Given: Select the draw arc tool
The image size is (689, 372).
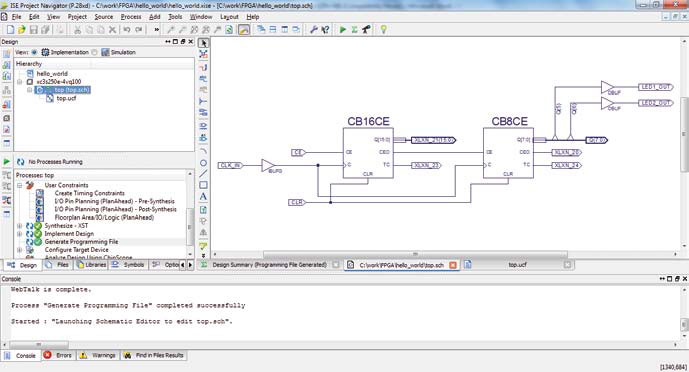Looking at the screenshot, I should click(x=203, y=151).
